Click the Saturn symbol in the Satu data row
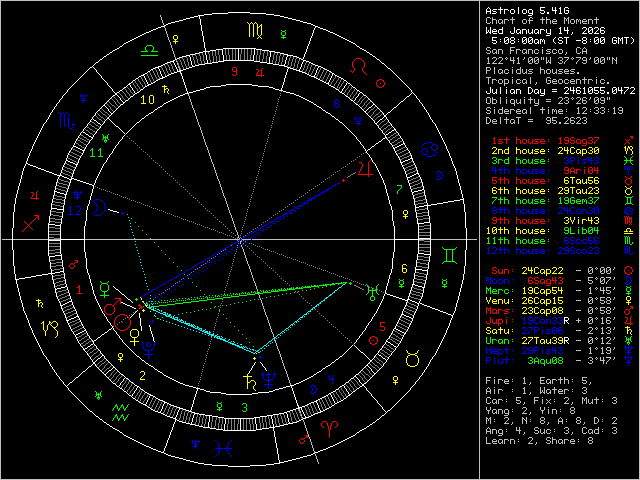The height and width of the screenshot is (480, 640). click(629, 331)
